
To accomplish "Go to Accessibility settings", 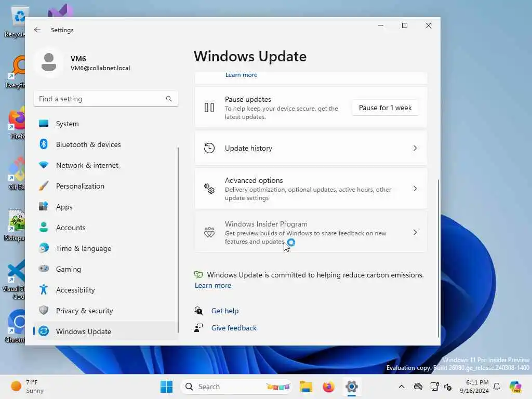I will click(106, 290).
